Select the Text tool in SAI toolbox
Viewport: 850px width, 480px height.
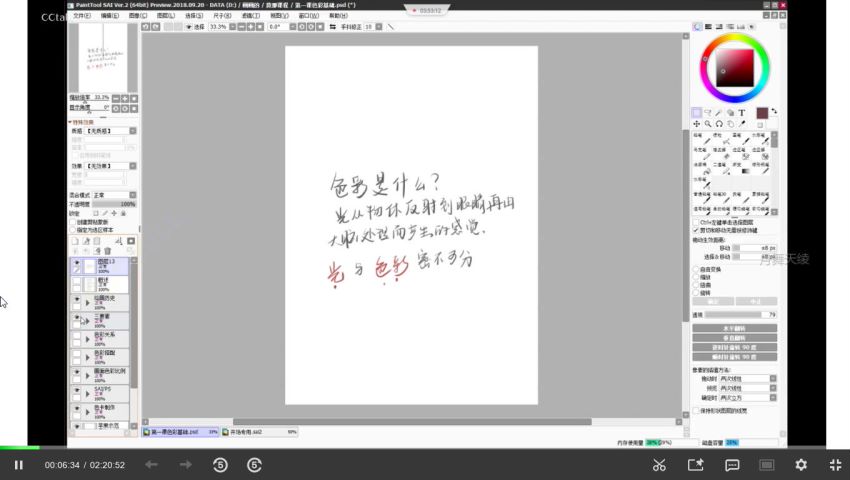tap(742, 113)
